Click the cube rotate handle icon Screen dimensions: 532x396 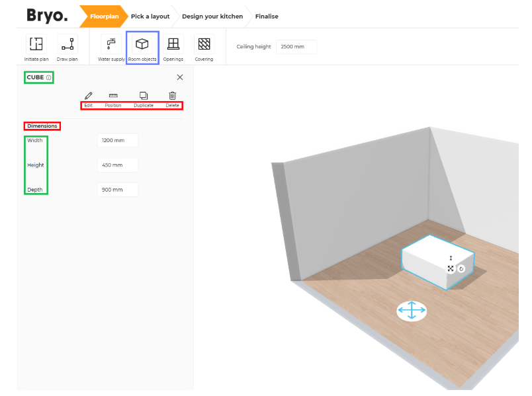pyautogui.click(x=461, y=269)
